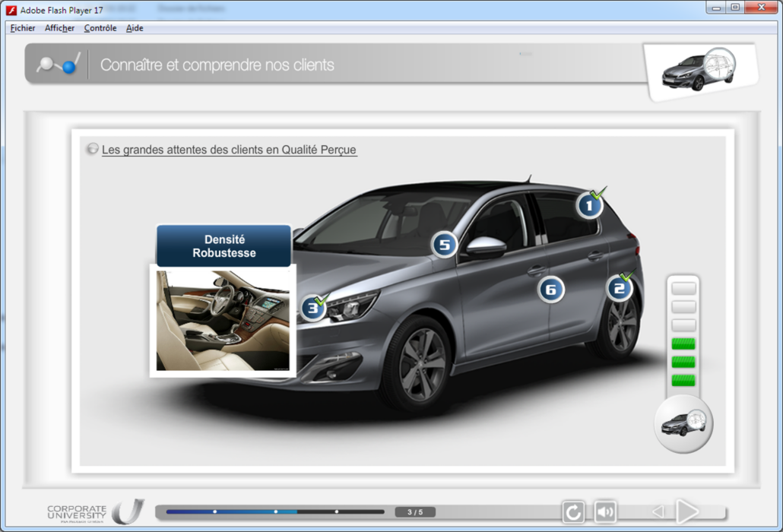Click the first dot on progress bar
This screenshot has width=783, height=532.
coord(214,511)
